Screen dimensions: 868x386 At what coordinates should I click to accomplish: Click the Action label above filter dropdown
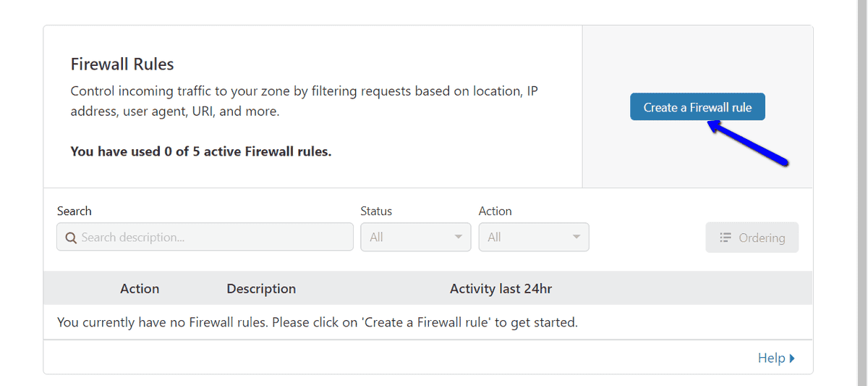[x=495, y=211]
